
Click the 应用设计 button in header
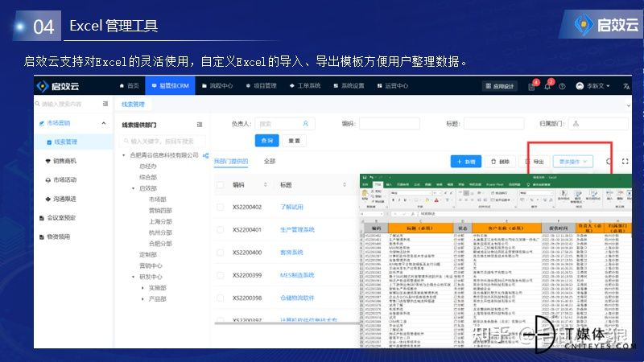(x=500, y=86)
